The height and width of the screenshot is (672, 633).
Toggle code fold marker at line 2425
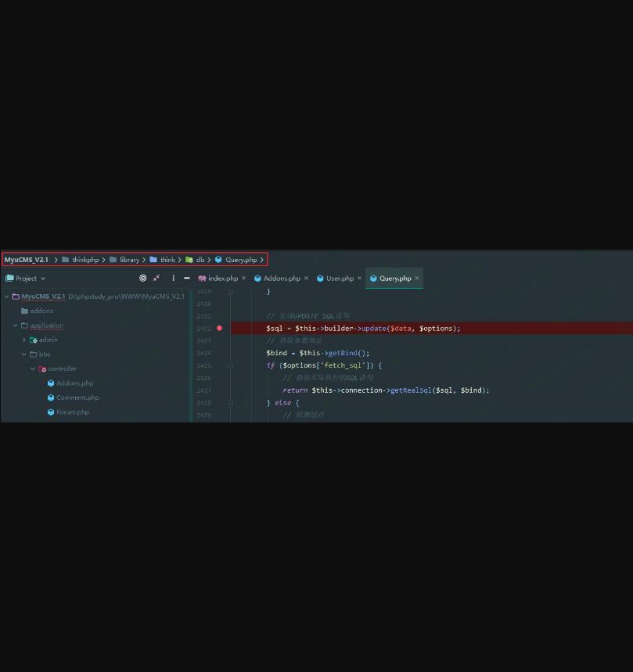pyautogui.click(x=230, y=365)
